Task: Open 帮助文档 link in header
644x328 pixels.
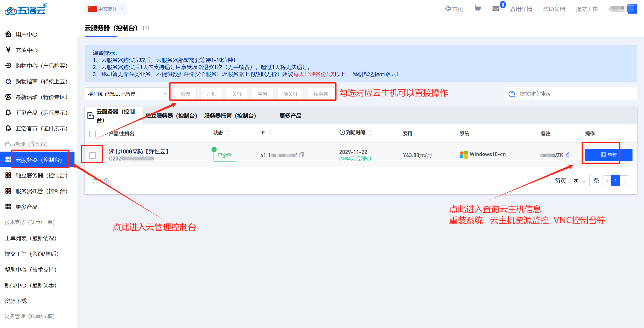Action: tap(554, 9)
